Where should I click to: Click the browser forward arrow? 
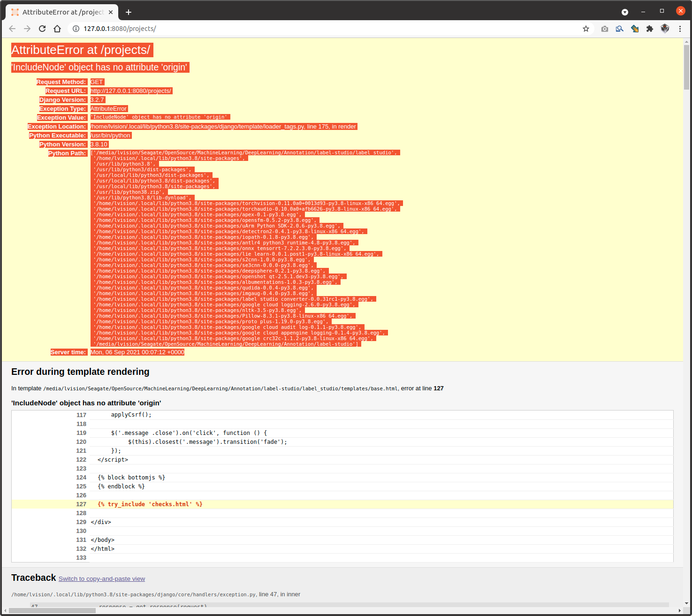coord(27,29)
